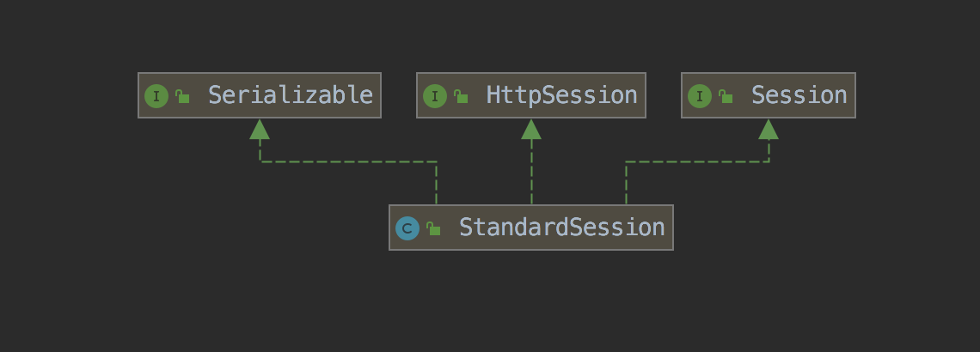Click the arrowhead pointing into the Session node
980x352 pixels.
769,129
